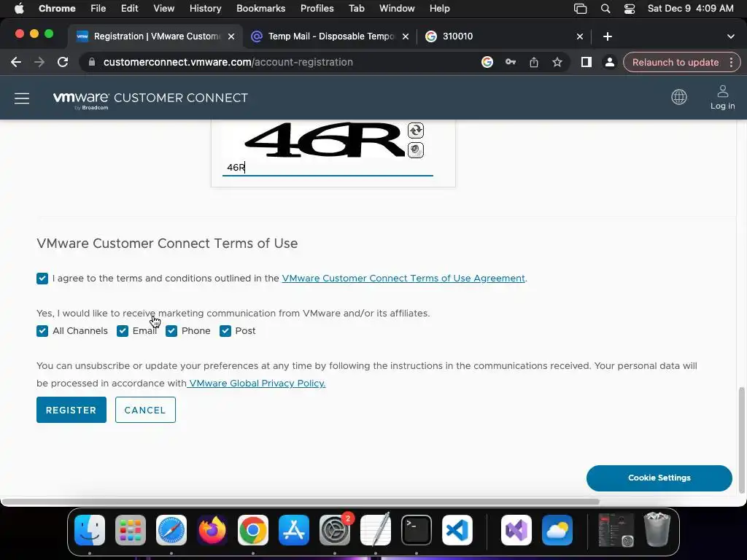This screenshot has height=560, width=747.
Task: Click the Google icon in address bar
Action: 487,63
